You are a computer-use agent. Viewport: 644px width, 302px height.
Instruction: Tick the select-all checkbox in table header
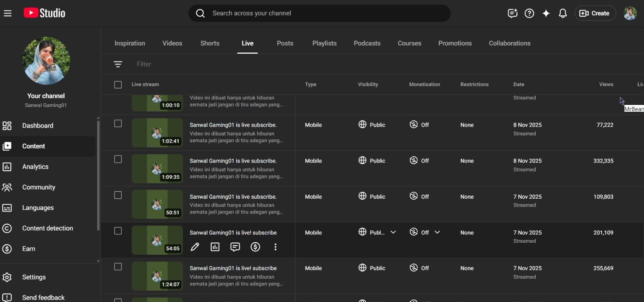118,85
